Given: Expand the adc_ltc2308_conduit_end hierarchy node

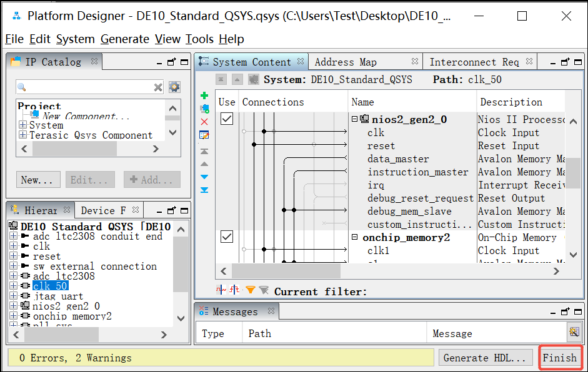Looking at the screenshot, I should click(x=14, y=236).
